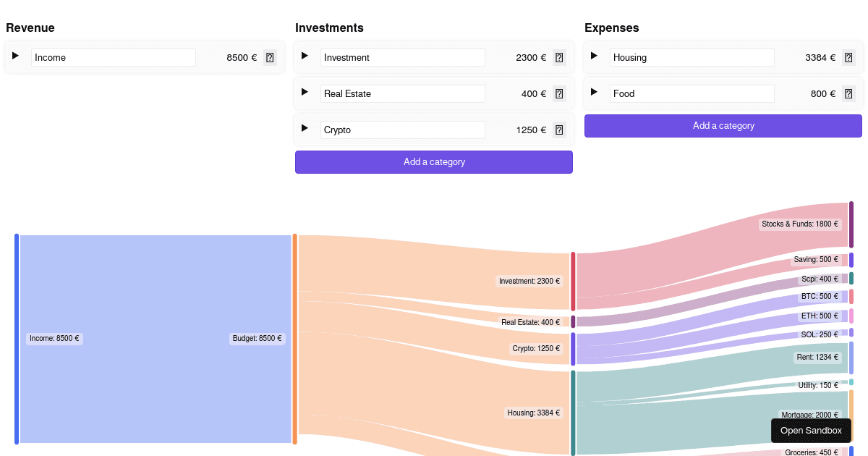The width and height of the screenshot is (868, 456).
Task: Expand the Food category row
Action: pyautogui.click(x=595, y=93)
